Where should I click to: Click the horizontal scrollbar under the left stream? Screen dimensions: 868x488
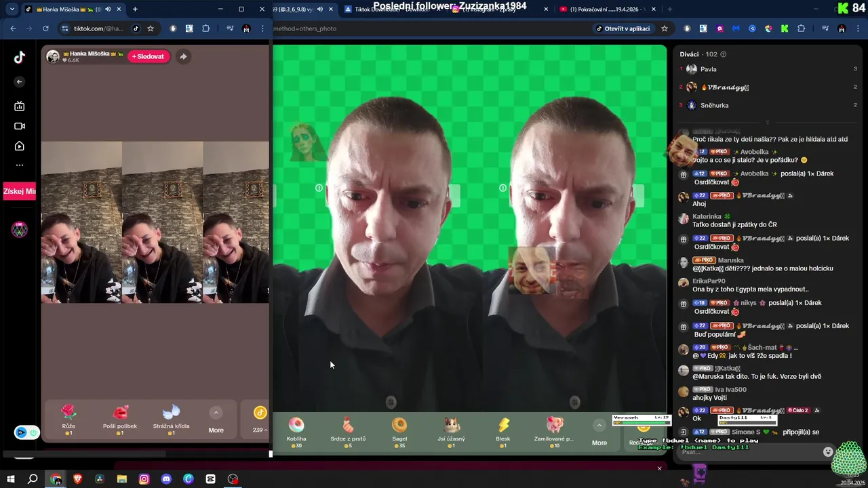pyautogui.click(x=85, y=454)
